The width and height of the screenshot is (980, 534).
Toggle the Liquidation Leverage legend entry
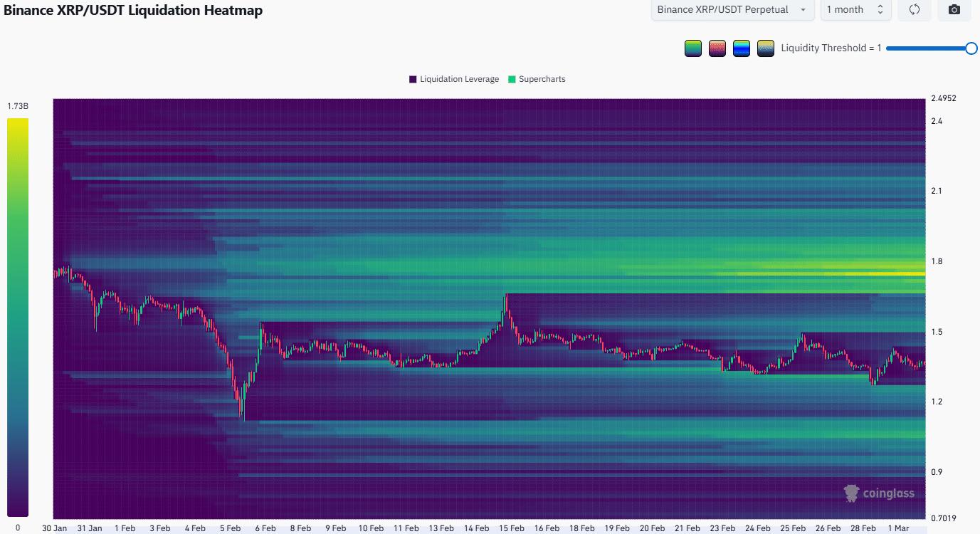click(x=453, y=79)
